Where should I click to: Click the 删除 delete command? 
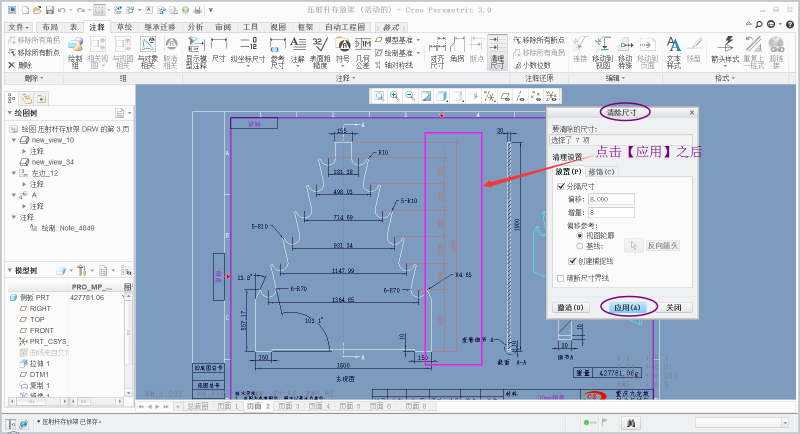click(20, 65)
